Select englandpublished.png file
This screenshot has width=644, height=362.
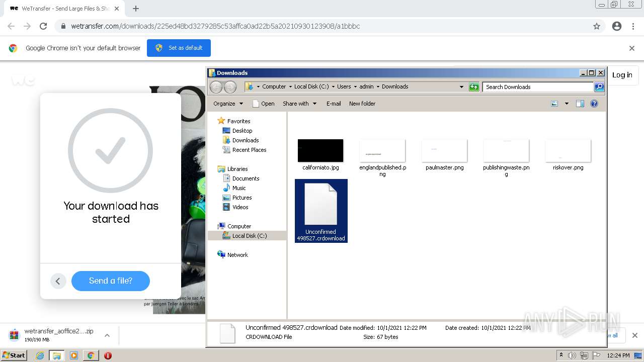[x=382, y=157]
